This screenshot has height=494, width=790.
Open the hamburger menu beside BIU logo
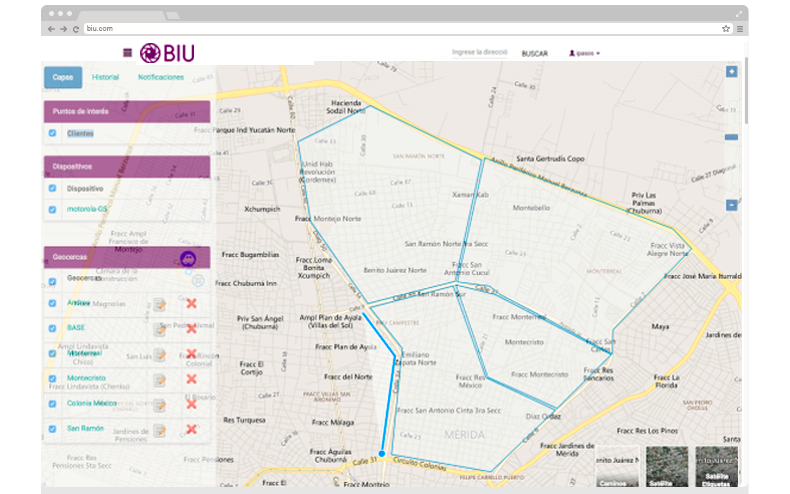(127, 53)
